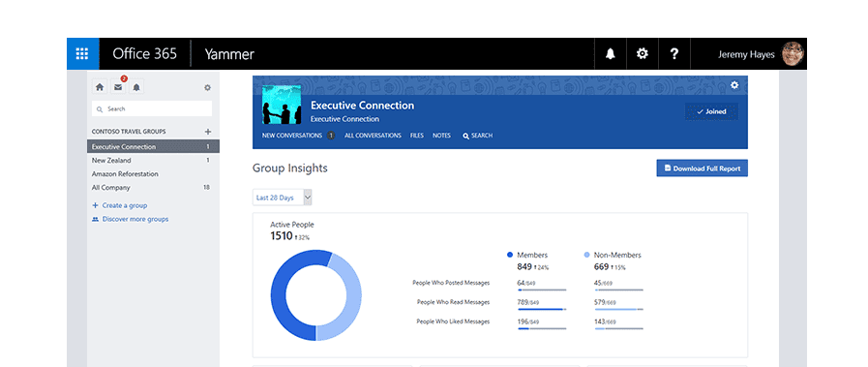Open sidebar notifications bell icon
Screen dimensions: 868x367
(136, 87)
